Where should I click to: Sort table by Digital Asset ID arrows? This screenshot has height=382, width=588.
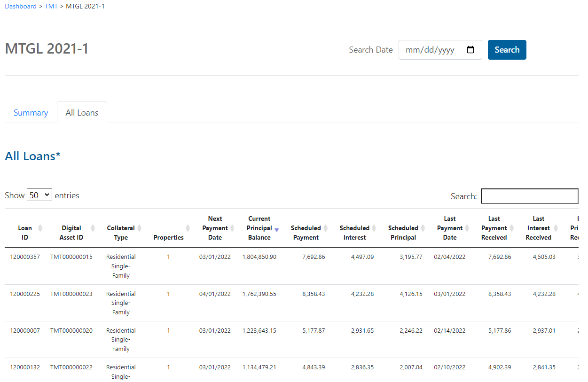[93, 228]
